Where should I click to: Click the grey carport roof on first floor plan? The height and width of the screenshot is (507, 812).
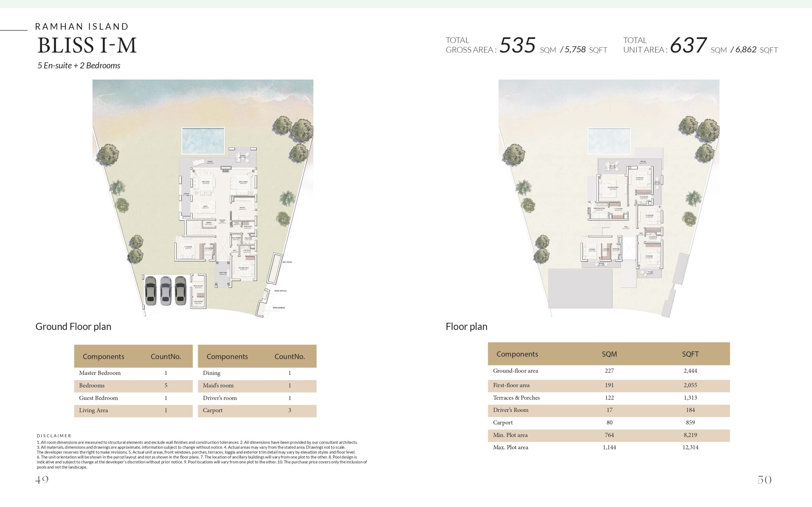point(580,288)
